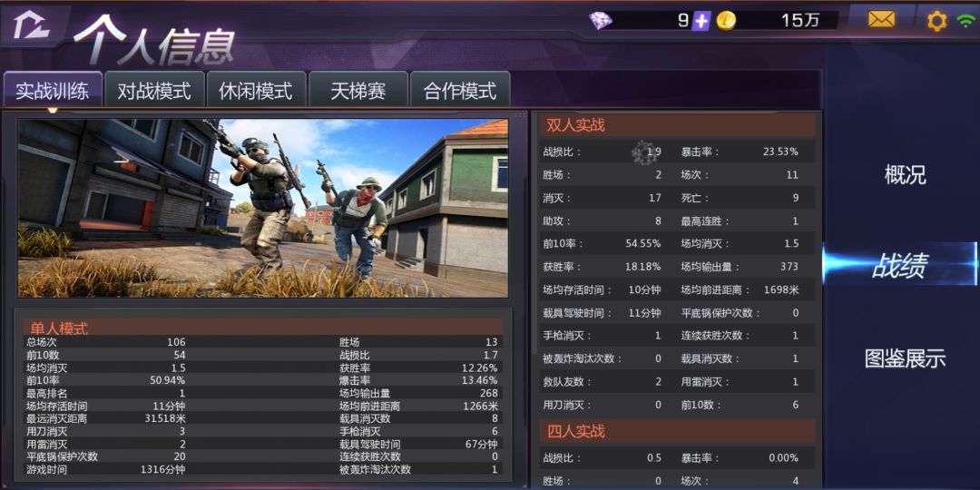The image size is (980, 490).
Task: Click the 个人信息 page title
Action: pos(154,42)
